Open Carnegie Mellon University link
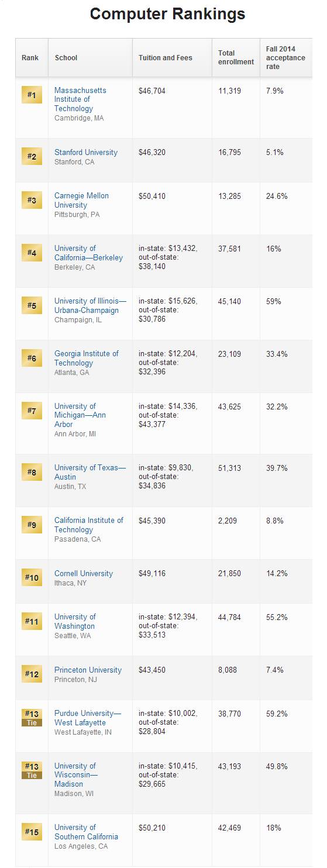Viewport: 327px width, 868px height. (81, 201)
